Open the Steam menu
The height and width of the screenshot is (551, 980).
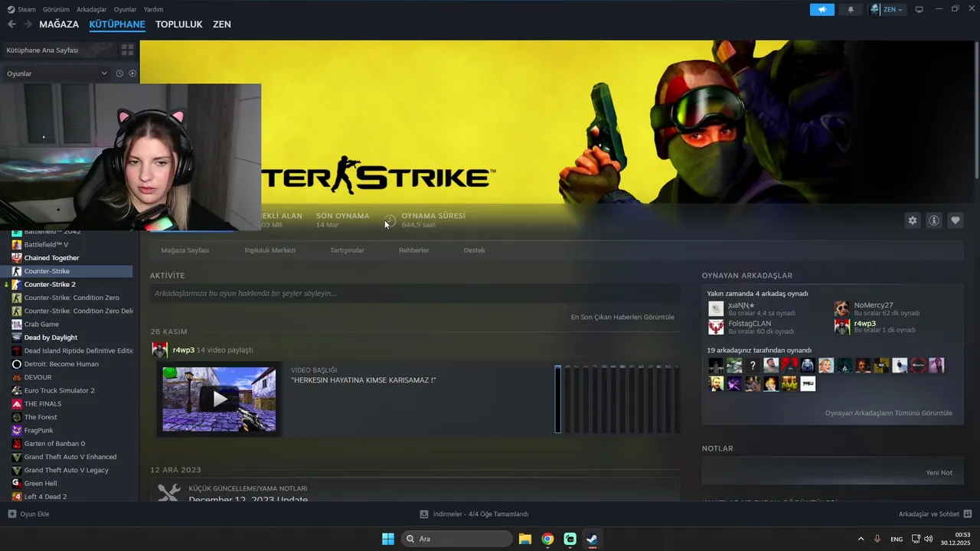click(x=21, y=10)
